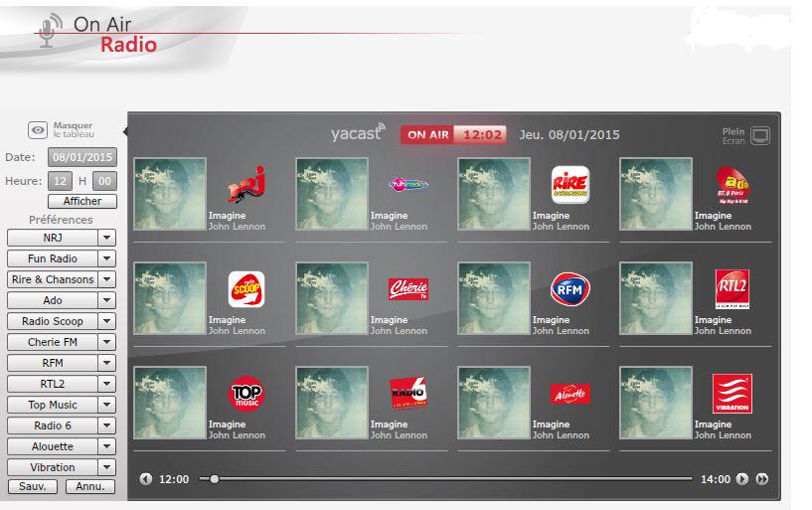Open the Fun Radio preference dropdown
The image size is (812, 510).
pyautogui.click(x=106, y=258)
